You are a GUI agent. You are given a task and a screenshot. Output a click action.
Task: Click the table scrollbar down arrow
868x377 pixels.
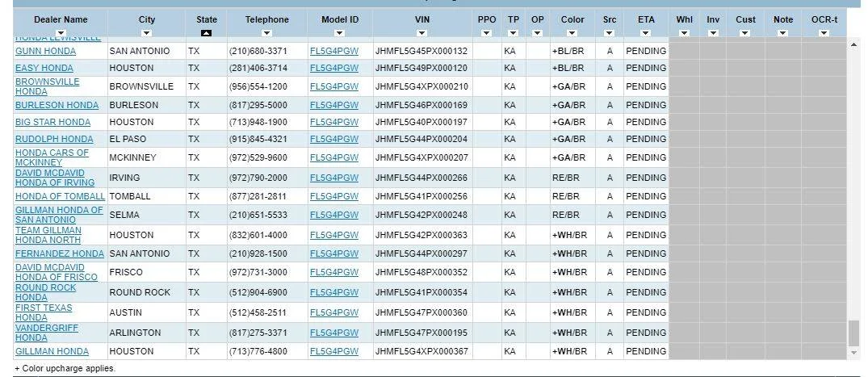click(853, 353)
